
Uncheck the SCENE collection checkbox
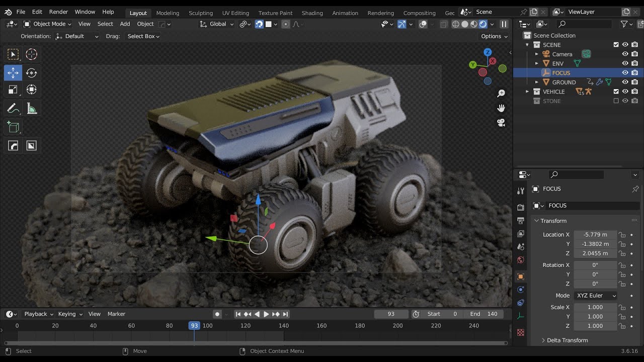(x=616, y=45)
